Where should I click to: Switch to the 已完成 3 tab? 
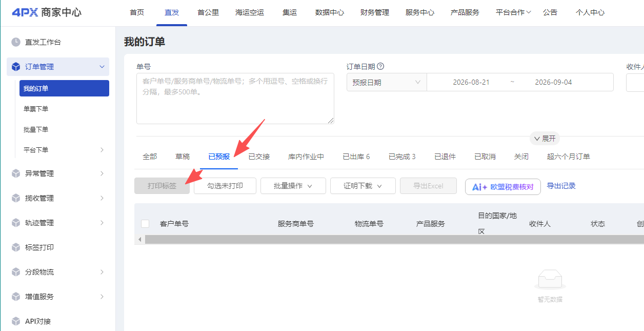[402, 157]
